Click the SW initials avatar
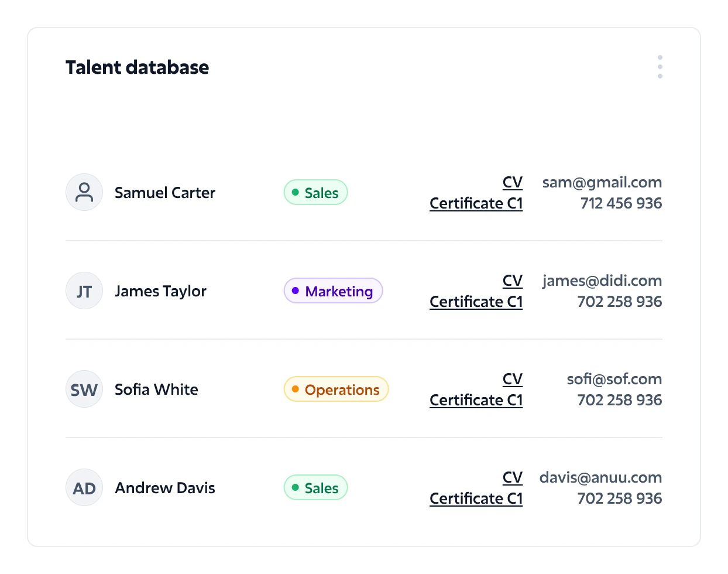Viewport: 728px width, 574px height. point(84,389)
